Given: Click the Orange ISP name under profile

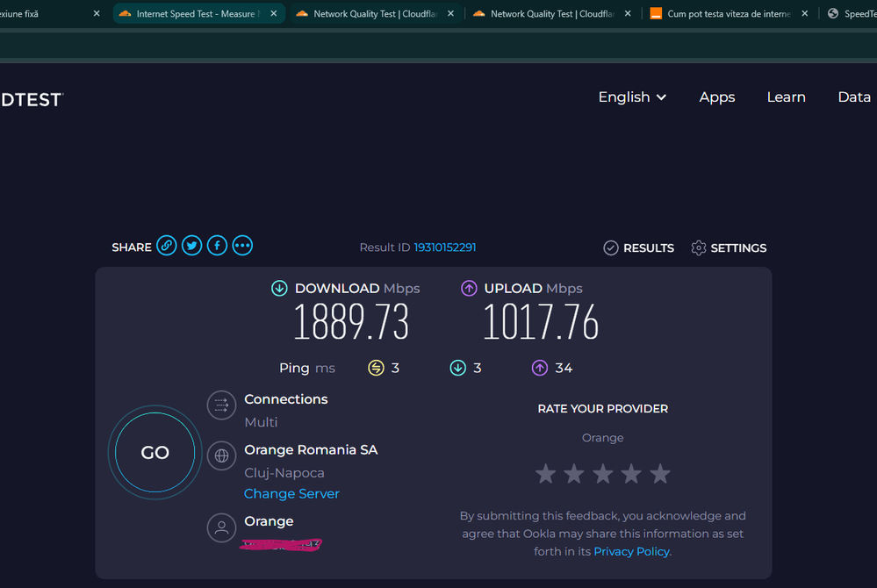Looking at the screenshot, I should point(269,521).
